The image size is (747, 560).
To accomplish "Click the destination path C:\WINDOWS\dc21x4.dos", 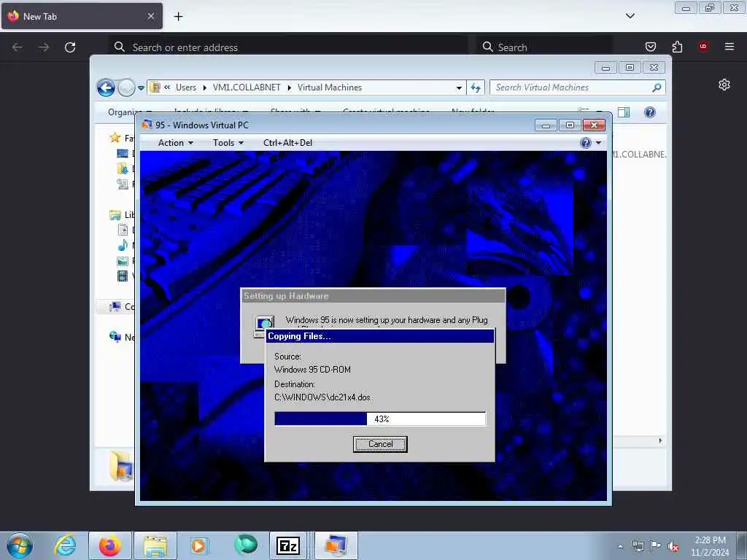I will [x=322, y=397].
